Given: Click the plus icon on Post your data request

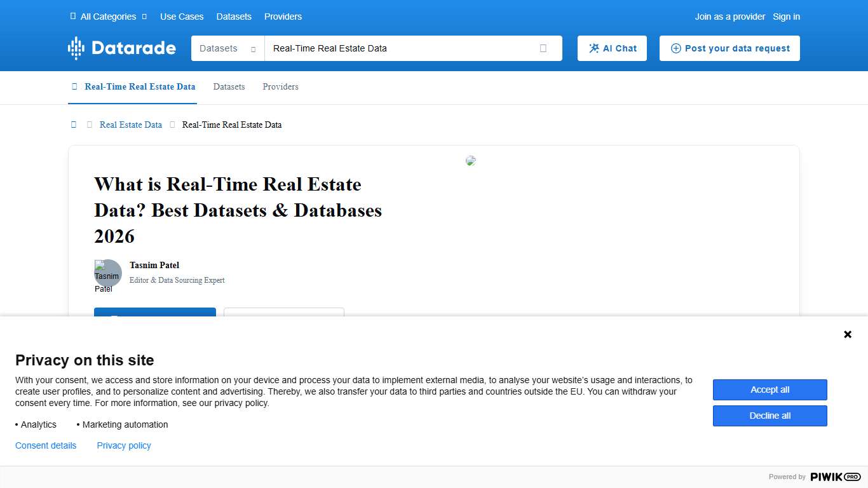Looking at the screenshot, I should pos(676,48).
